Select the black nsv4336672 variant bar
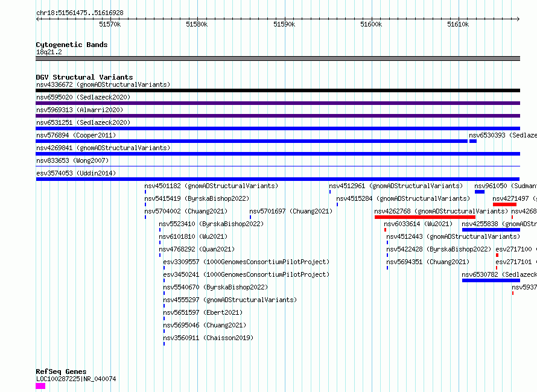537x392 pixels. tap(278, 90)
